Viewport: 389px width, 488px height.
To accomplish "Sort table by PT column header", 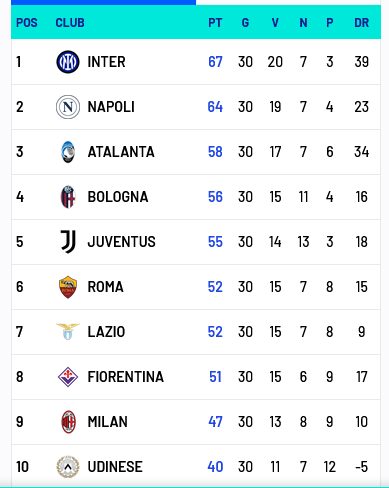I will [x=215, y=23].
